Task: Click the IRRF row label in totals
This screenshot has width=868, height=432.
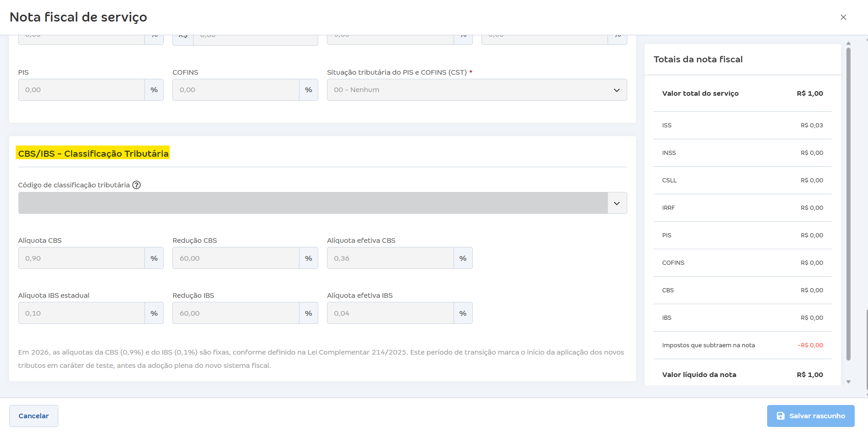Action: tap(669, 208)
